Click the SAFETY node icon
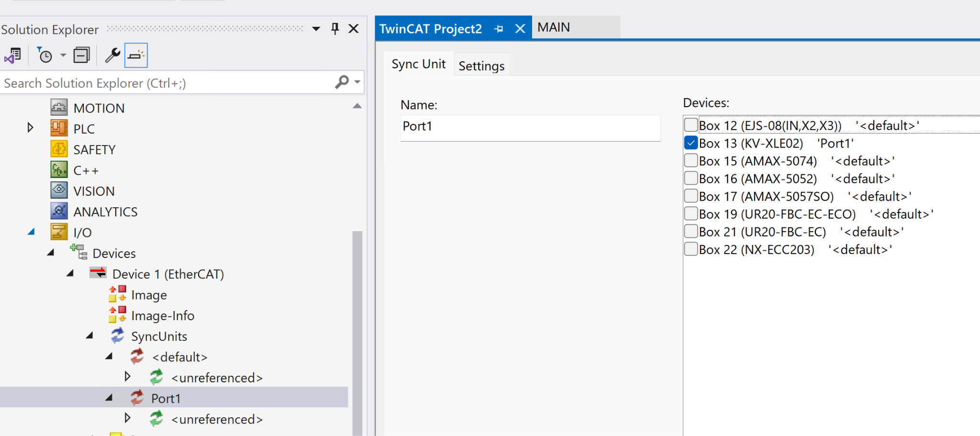Image resolution: width=980 pixels, height=436 pixels. click(59, 149)
